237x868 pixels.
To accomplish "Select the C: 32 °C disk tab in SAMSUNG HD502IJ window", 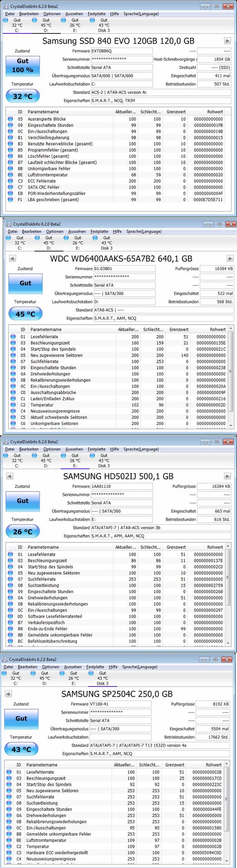I will tap(17, 460).
